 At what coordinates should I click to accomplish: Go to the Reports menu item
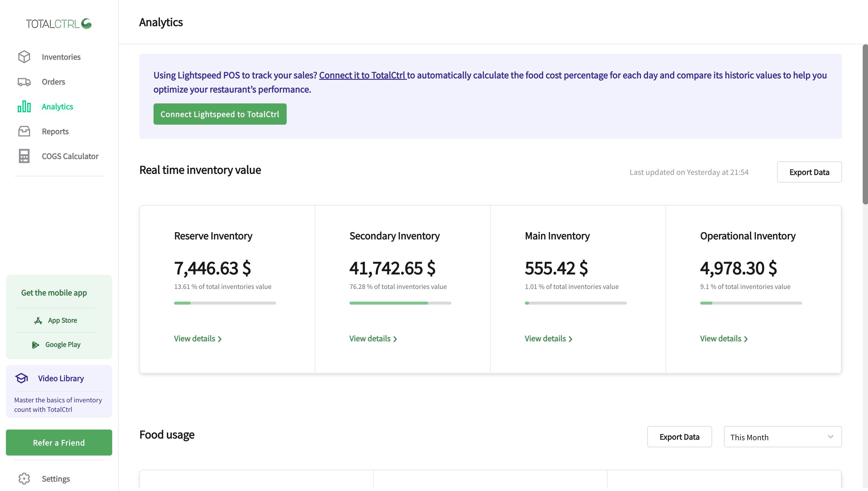tap(55, 131)
